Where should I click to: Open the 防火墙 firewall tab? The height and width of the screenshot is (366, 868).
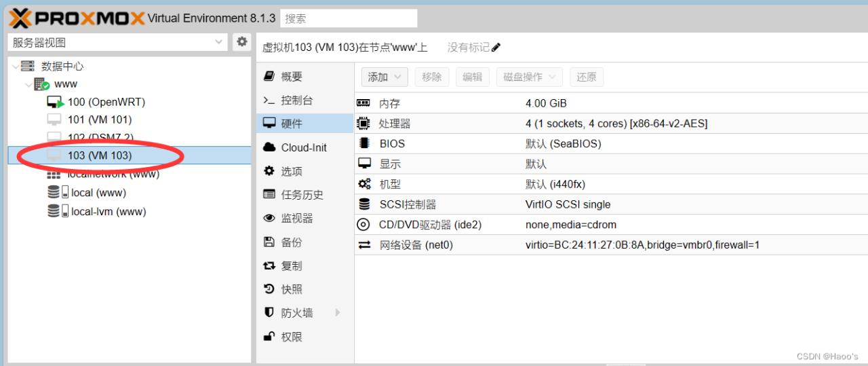(305, 313)
